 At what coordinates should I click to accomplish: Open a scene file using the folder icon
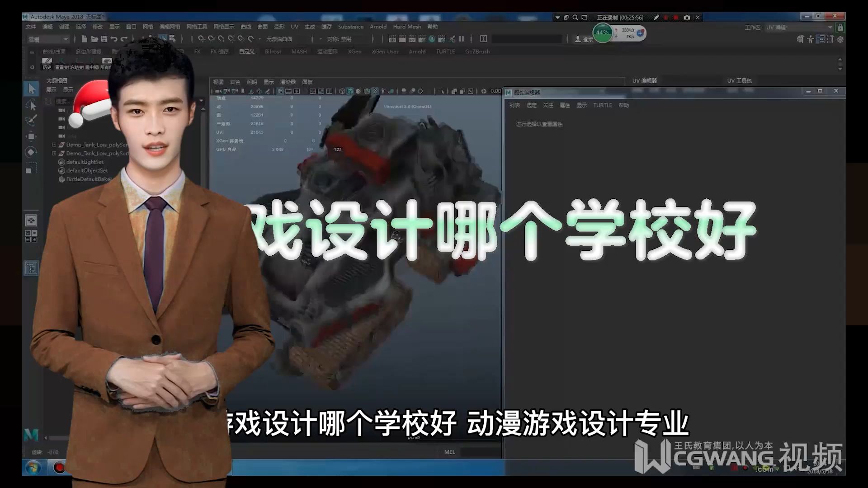click(94, 39)
